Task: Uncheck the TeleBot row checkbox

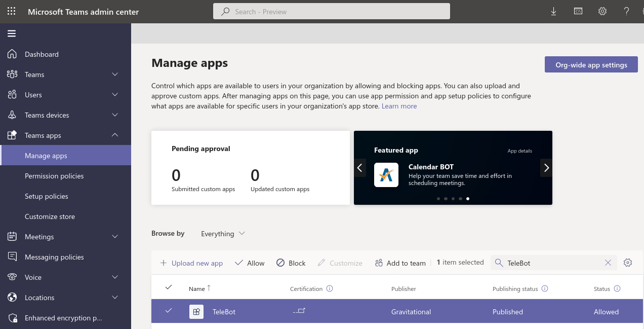Action: (x=169, y=311)
